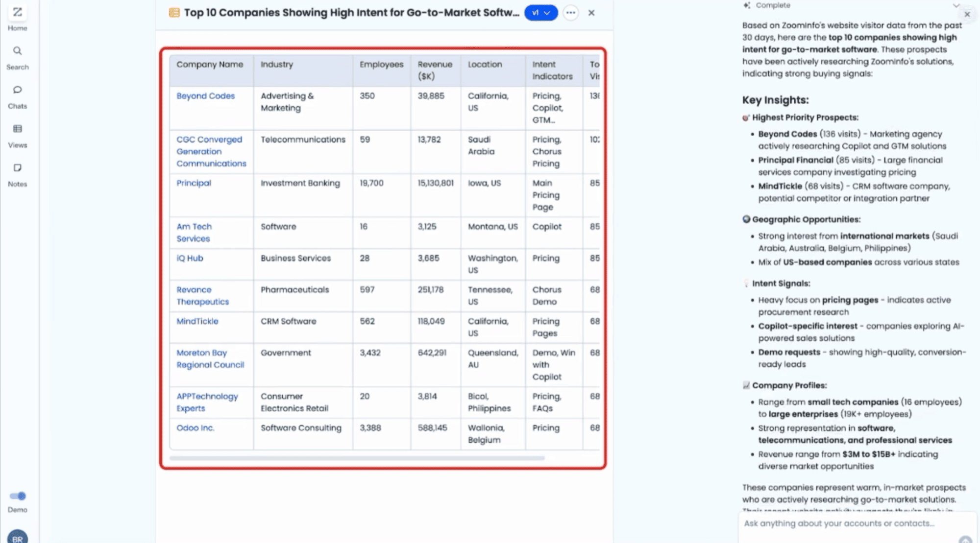
Task: Click the send arrow button in chat
Action: click(x=965, y=540)
